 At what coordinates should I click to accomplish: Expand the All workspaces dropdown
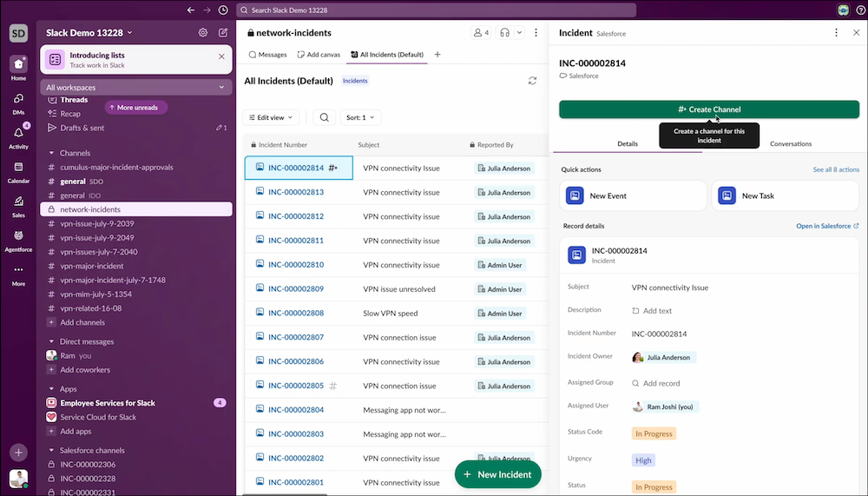[135, 88]
